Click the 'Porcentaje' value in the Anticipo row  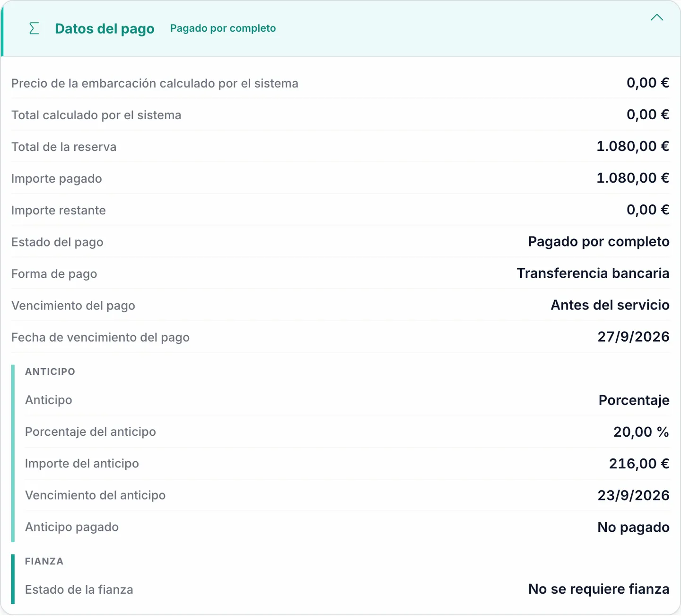tap(634, 400)
